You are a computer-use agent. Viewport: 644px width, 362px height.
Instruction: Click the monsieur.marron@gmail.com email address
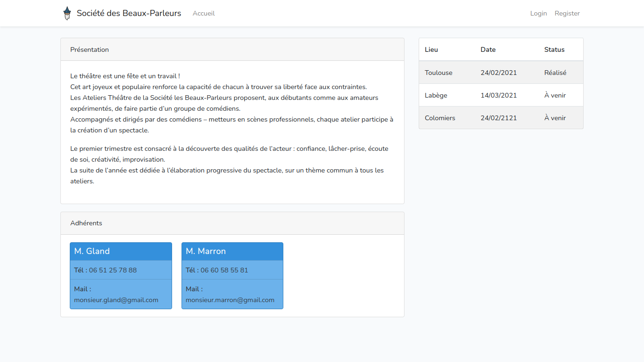pyautogui.click(x=230, y=300)
